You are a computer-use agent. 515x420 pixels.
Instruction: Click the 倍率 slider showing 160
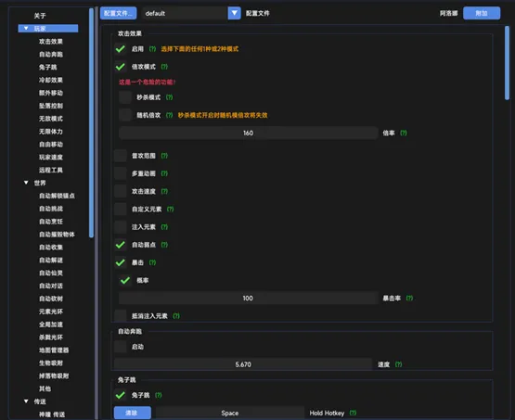[x=249, y=133]
